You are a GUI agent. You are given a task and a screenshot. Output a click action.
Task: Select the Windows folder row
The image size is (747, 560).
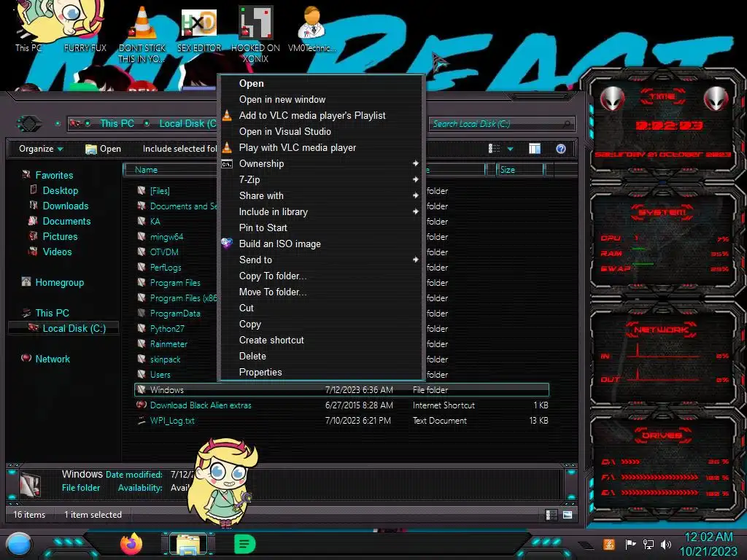pyautogui.click(x=341, y=389)
